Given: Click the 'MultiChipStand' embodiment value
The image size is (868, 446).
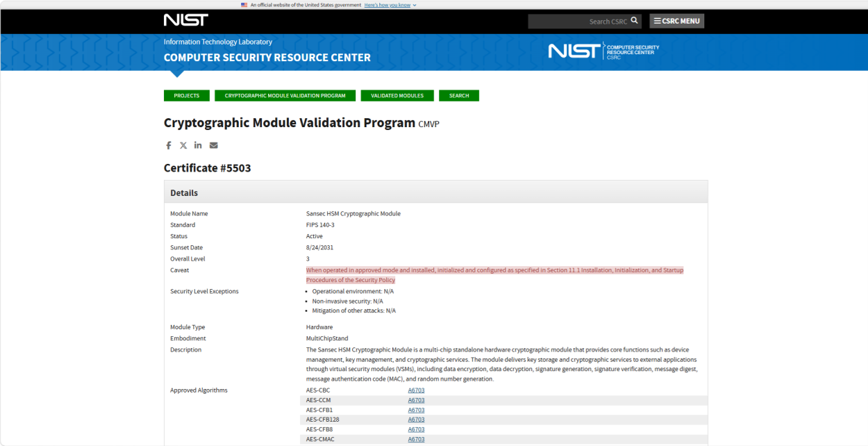Looking at the screenshot, I should coord(327,338).
